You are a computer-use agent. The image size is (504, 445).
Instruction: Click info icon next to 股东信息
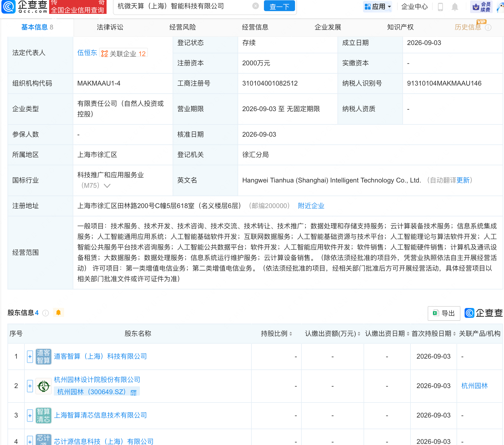[x=46, y=313]
